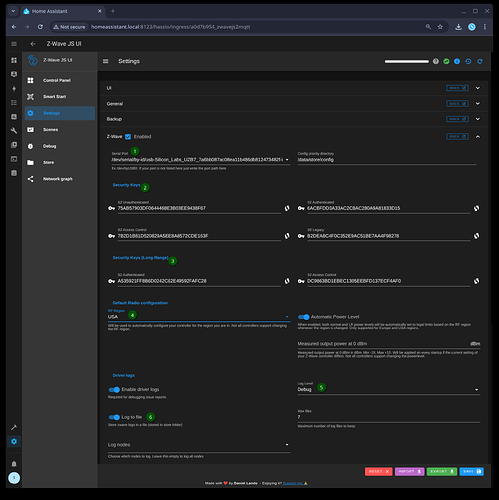
Task: Click the green Export button
Action: click(442, 471)
